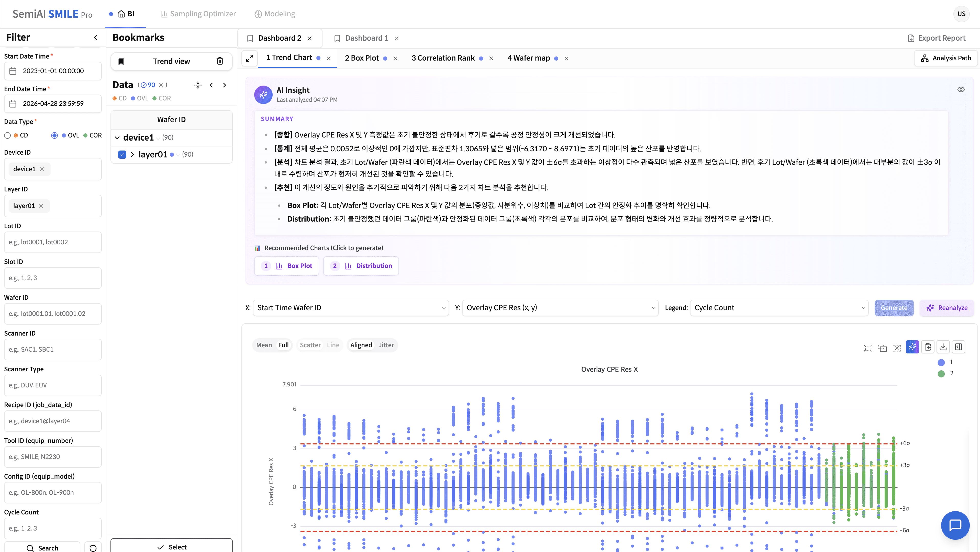Open the Start Date Time calendar icon
The width and height of the screenshot is (980, 552).
(13, 71)
